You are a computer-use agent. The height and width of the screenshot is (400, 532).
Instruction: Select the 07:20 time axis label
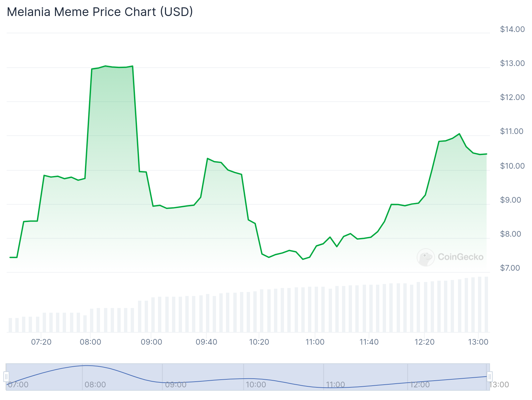pos(42,342)
